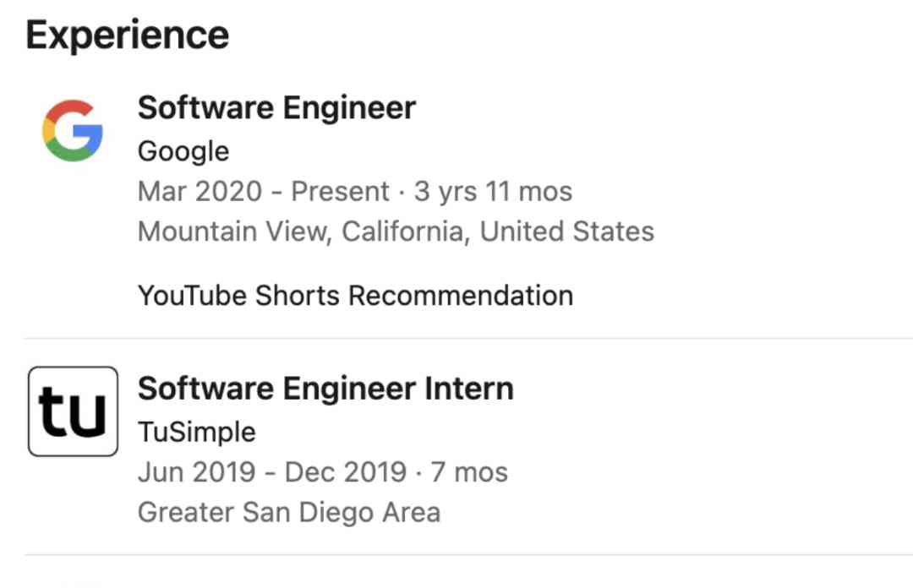Select the Experience section heading
The width and height of the screenshot is (913, 588).
[x=128, y=35]
